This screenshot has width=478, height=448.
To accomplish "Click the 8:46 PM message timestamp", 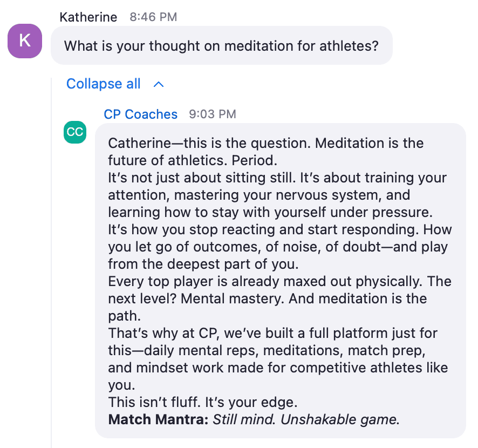I will point(153,17).
